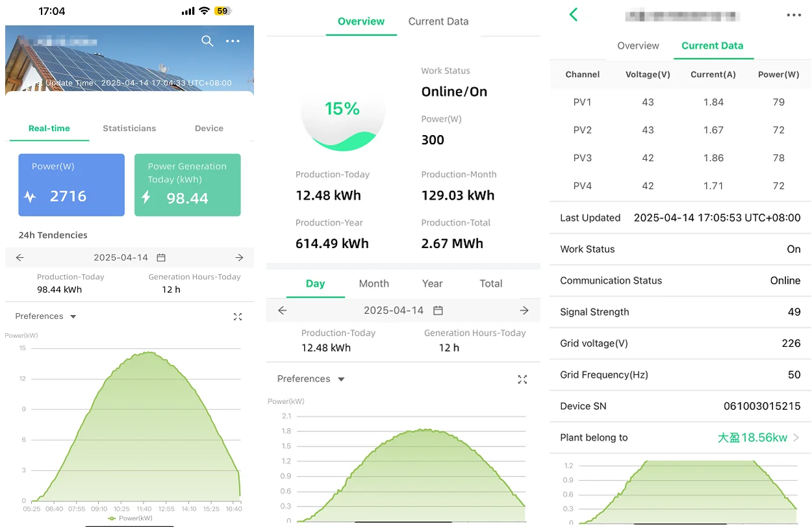This screenshot has width=812, height=532.
Task: Open the three-dot menu on plant header
Action: tap(233, 41)
